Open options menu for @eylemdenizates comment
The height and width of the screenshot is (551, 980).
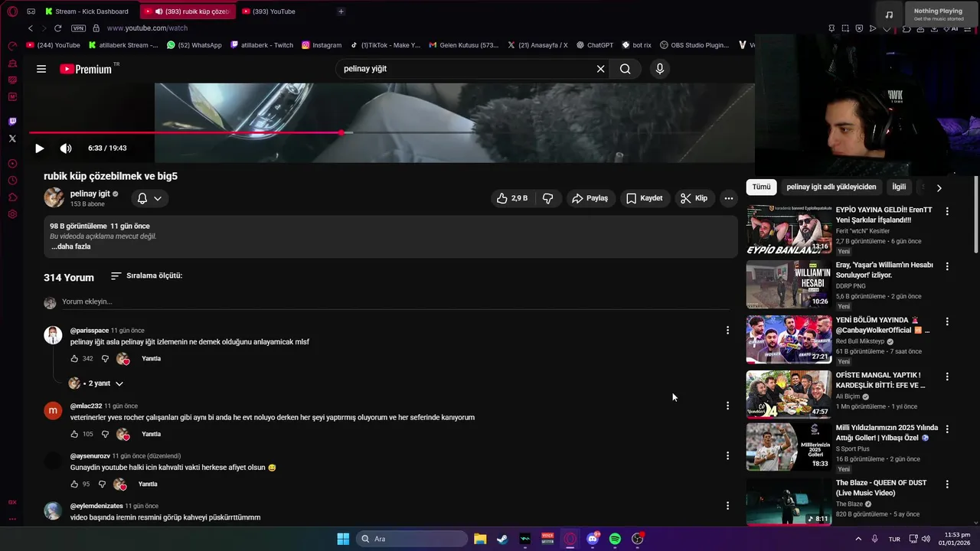[727, 506]
